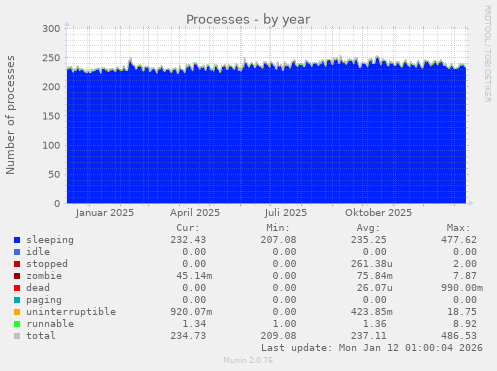497x371 pixels.
Task: Click the 'Avg:' column header
Action: (x=368, y=228)
